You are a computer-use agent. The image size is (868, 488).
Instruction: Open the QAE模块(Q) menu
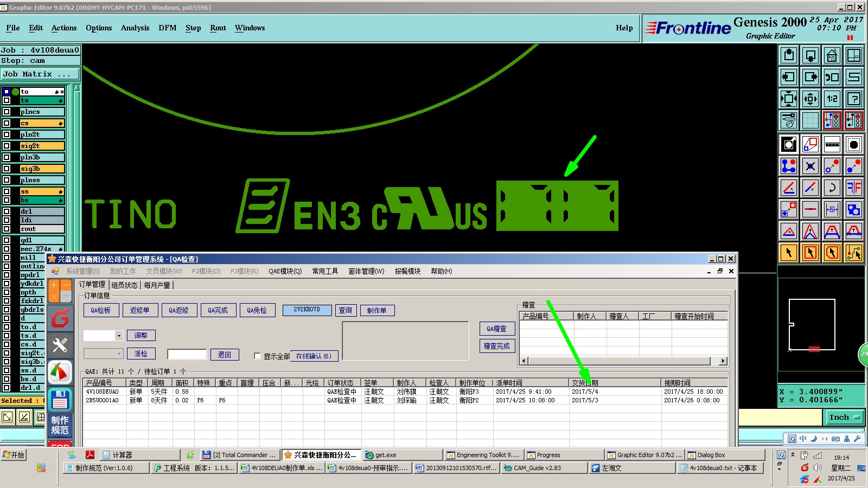pyautogui.click(x=285, y=271)
